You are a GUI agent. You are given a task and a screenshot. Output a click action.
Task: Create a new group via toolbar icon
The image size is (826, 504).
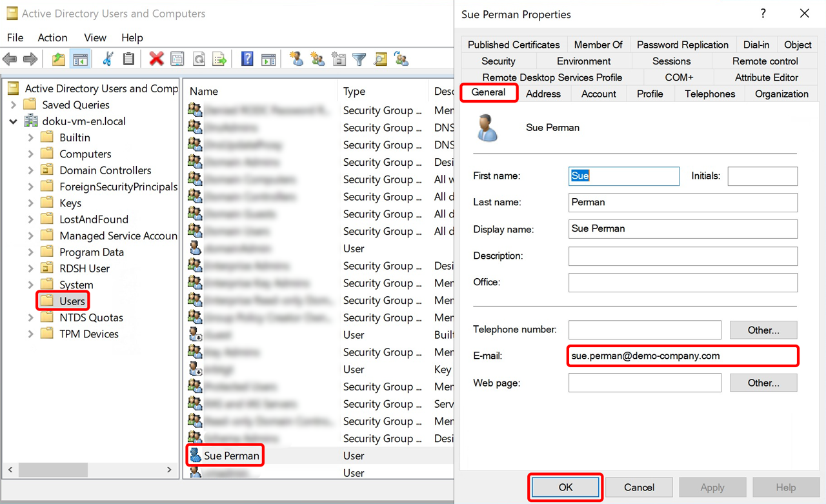click(317, 59)
